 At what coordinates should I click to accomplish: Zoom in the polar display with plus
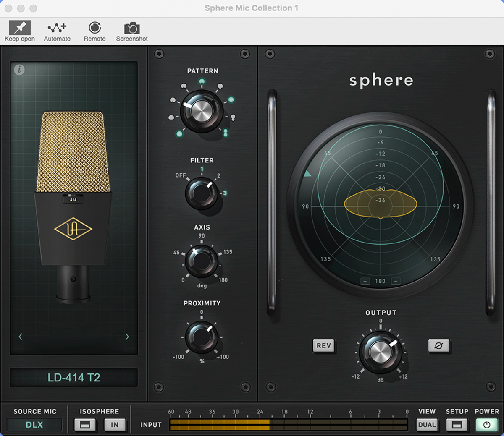click(x=365, y=281)
